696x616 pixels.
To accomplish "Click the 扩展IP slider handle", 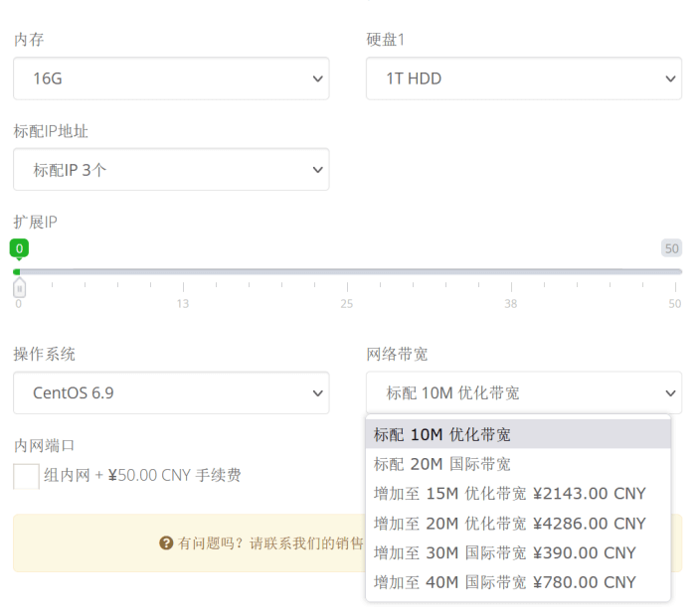I will [19, 288].
